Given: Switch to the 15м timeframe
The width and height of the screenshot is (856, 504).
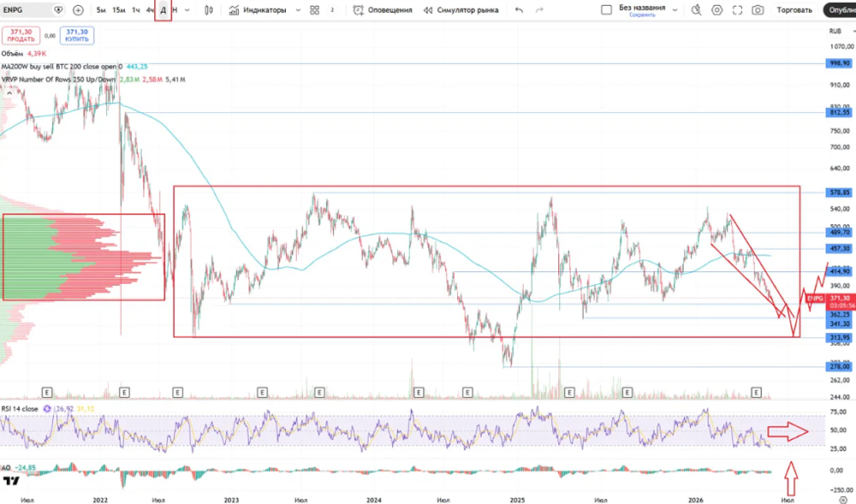Looking at the screenshot, I should [x=118, y=9].
